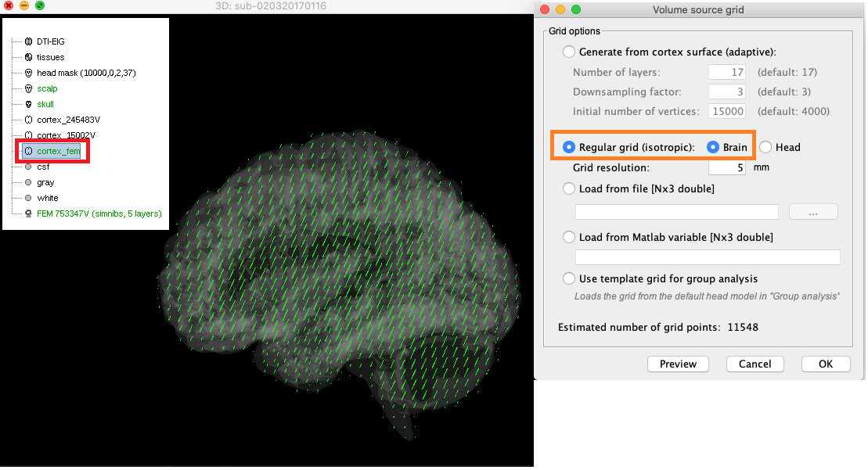Click the white tissue icon
The height and width of the screenshot is (470, 868).
(x=28, y=198)
